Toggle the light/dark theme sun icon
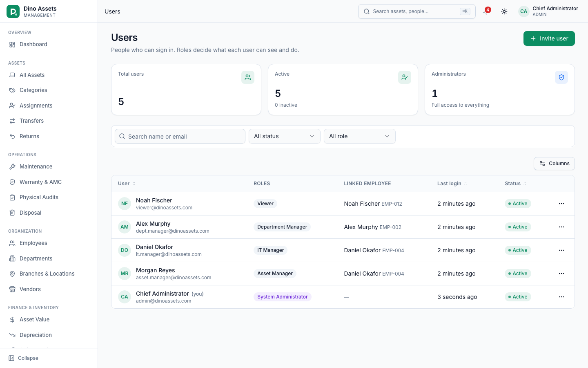Screen dimensions: 588x368 pyautogui.click(x=504, y=11)
